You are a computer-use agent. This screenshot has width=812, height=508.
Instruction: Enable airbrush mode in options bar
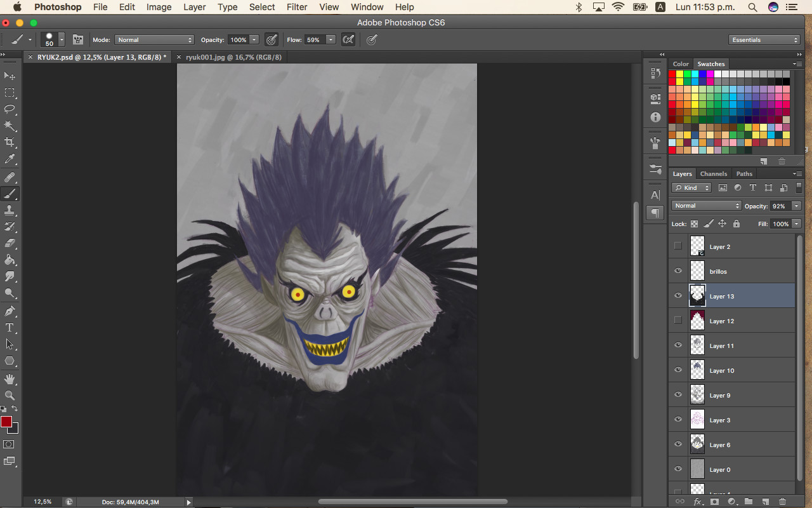348,39
